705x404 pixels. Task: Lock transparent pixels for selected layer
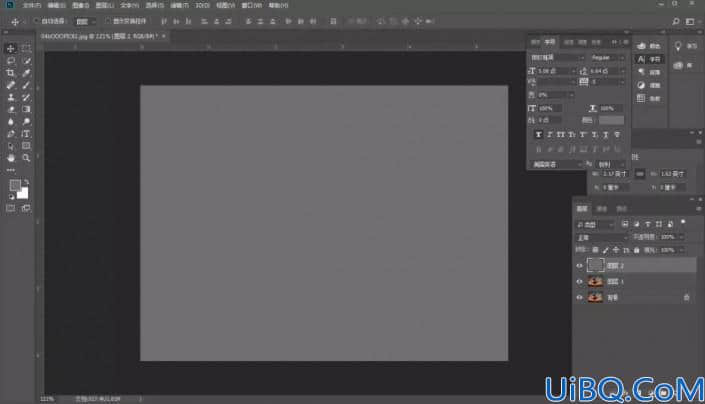(x=595, y=250)
